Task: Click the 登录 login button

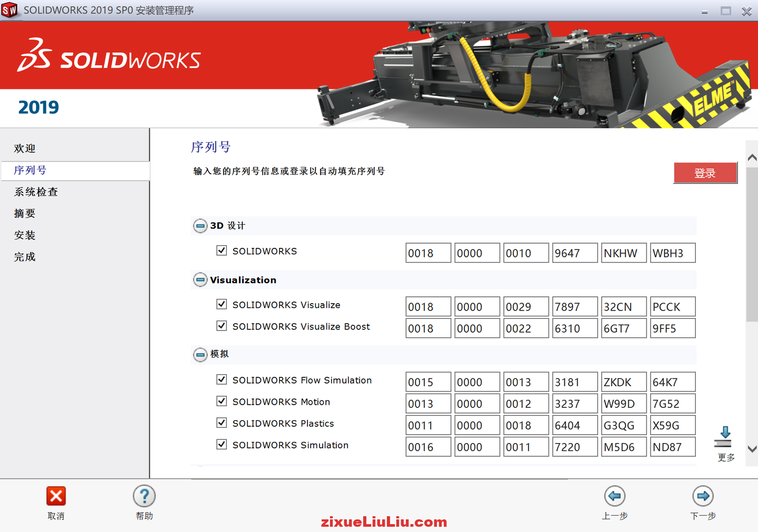Action: 705,173
